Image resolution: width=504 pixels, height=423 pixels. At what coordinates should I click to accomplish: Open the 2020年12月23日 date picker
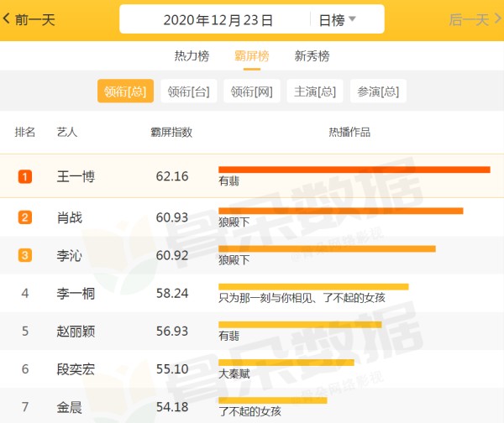[218, 20]
